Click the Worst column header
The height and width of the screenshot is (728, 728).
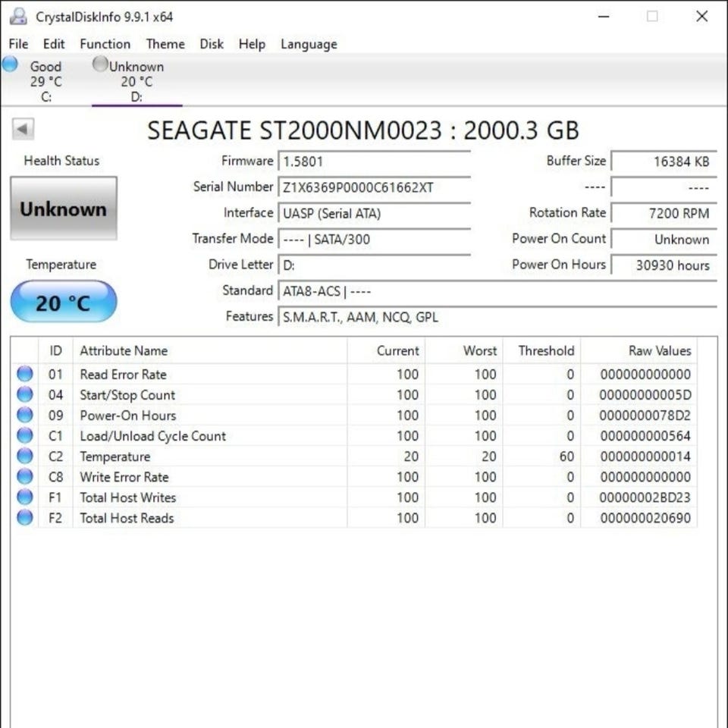(463, 350)
